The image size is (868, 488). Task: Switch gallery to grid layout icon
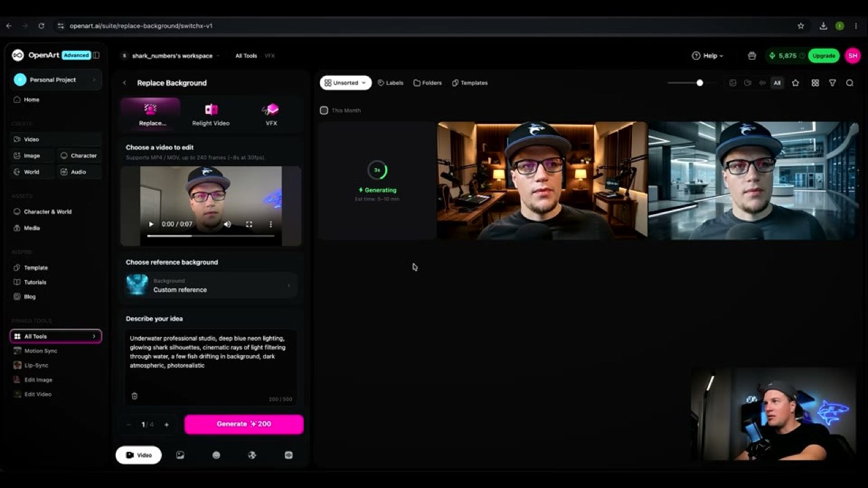[x=815, y=83]
